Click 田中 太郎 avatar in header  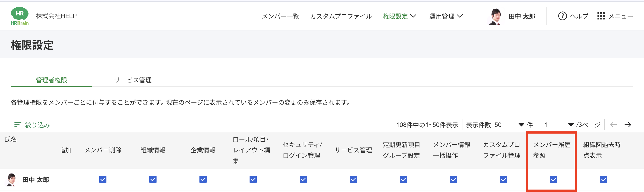495,17
